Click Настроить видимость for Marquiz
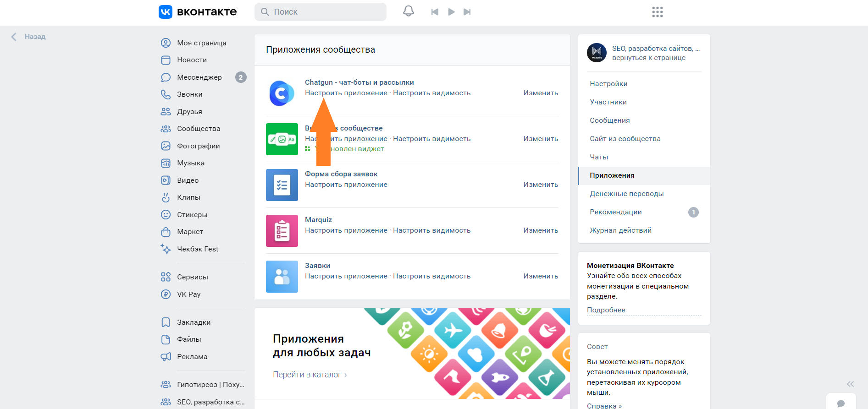 click(x=431, y=230)
